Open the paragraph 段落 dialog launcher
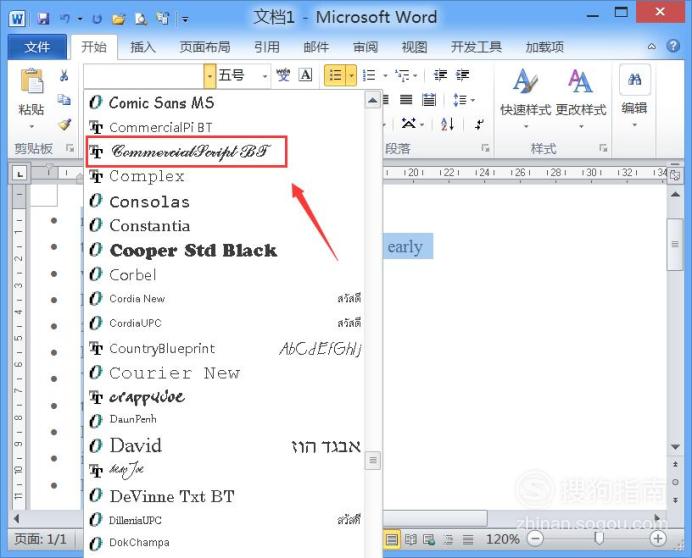 pos(485,148)
